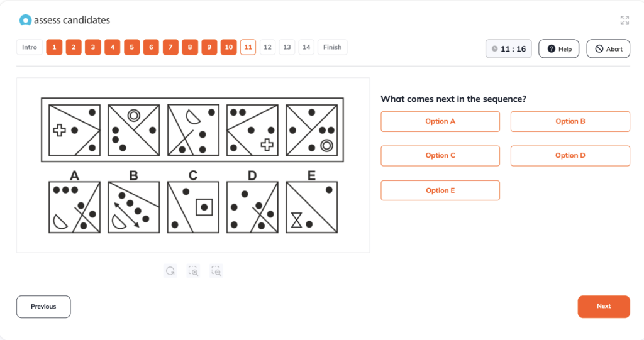Choose Option E answer
The image size is (644, 340).
tap(440, 190)
